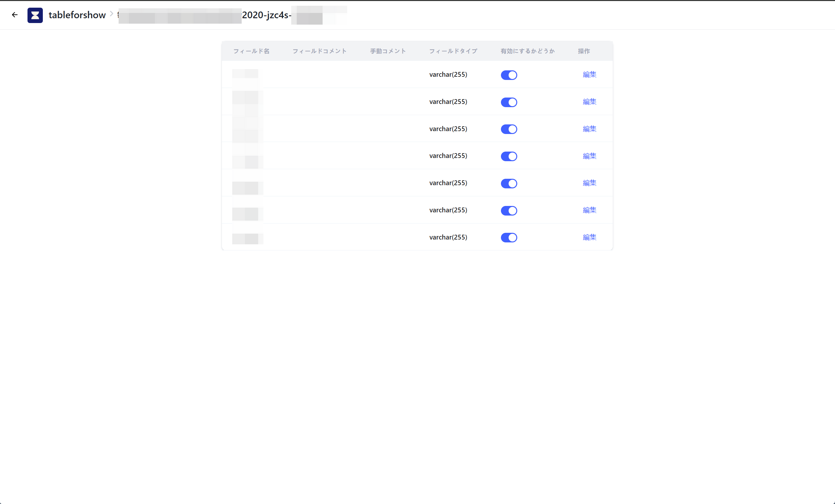The width and height of the screenshot is (835, 504).
Task: Disable the sixth row's enable switch
Action: pyautogui.click(x=509, y=210)
